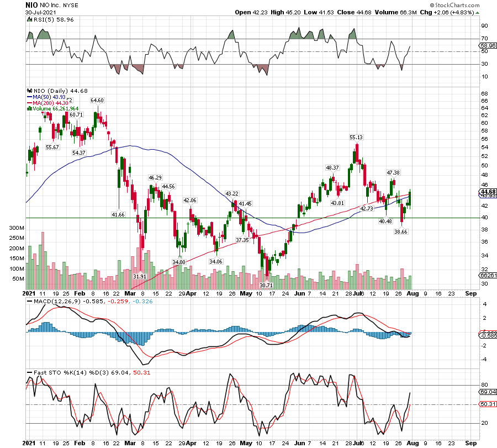Click the candlestick icon beside NIO (Daily)
Viewport: 497px width, 448px height.
pyautogui.click(x=29, y=91)
